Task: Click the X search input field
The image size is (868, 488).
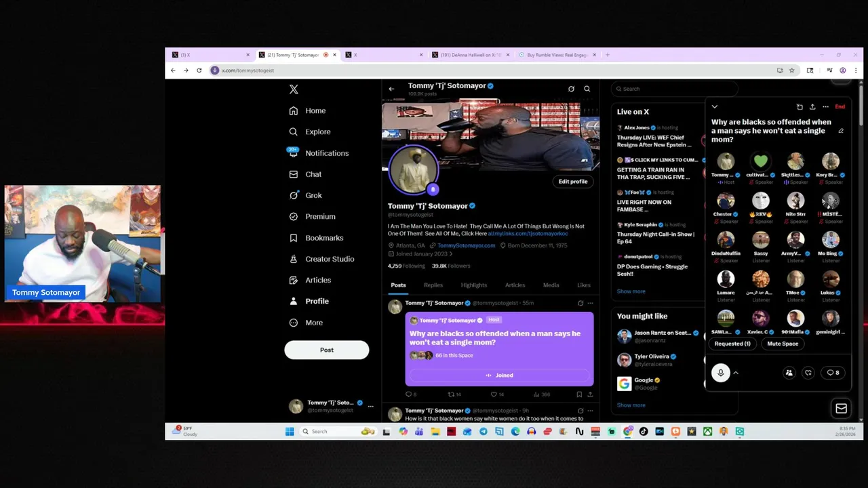Action: (674, 89)
